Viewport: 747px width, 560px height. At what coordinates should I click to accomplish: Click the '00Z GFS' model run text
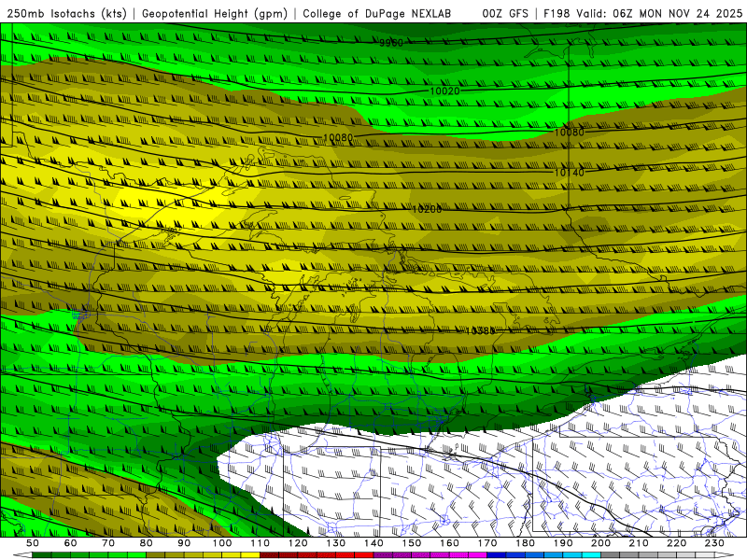[x=505, y=14]
